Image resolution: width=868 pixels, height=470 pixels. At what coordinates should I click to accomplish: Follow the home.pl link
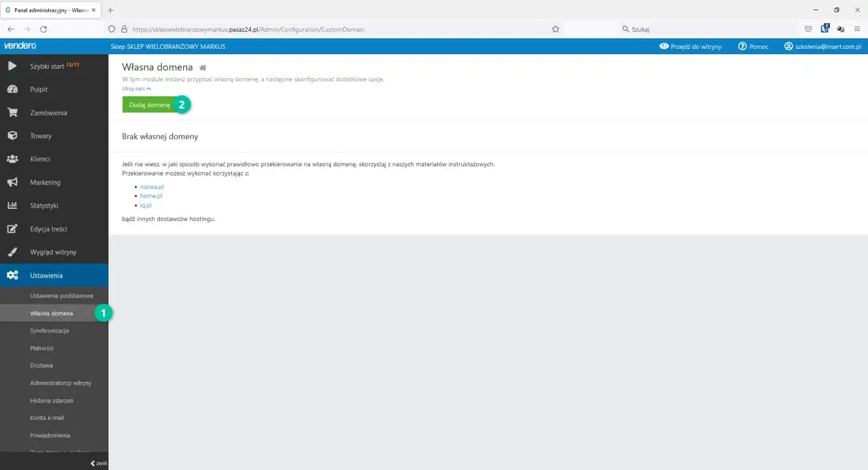coord(151,195)
